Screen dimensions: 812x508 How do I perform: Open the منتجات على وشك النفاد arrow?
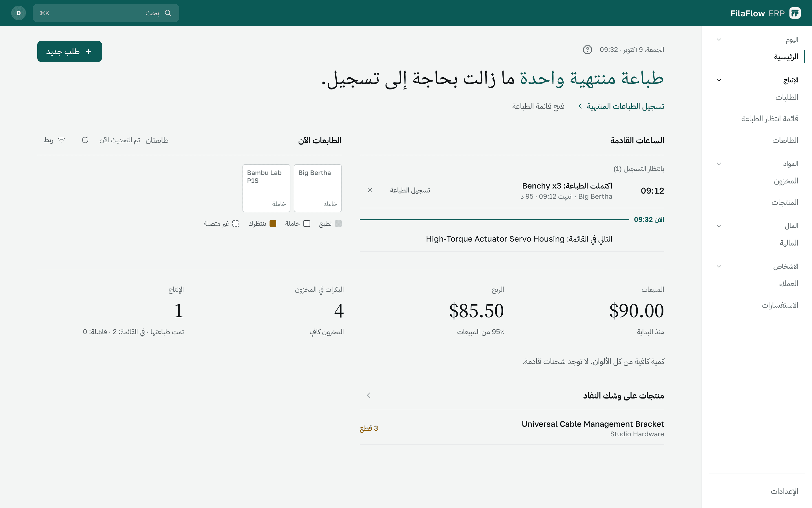[369, 395]
